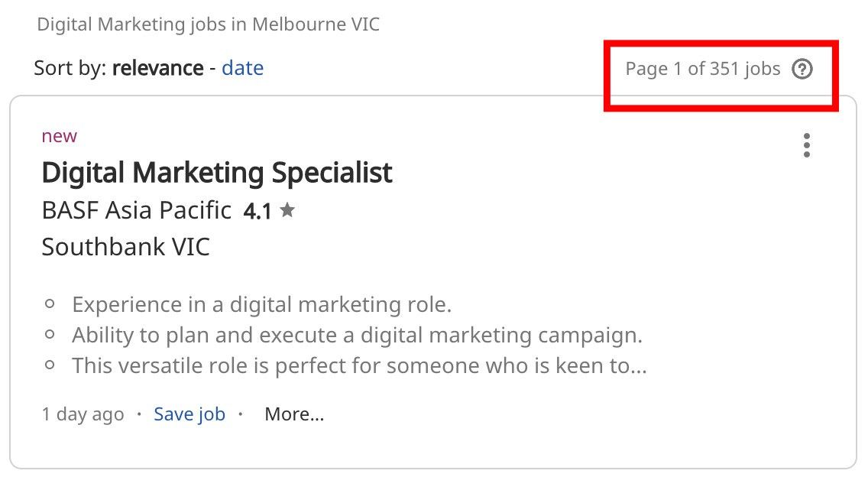View the BASF Asia Pacific company page
This screenshot has height=477, width=868.
coord(136,210)
